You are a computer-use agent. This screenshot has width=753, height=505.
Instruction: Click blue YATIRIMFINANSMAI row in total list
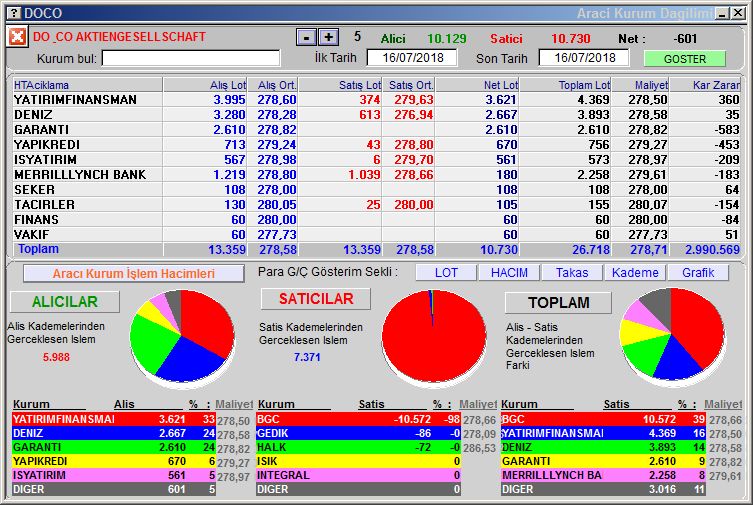[603, 433]
